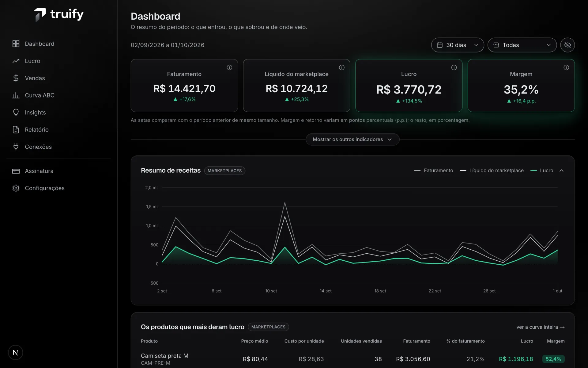
Task: Click the Vendas dollar sign icon
Action: 16,78
